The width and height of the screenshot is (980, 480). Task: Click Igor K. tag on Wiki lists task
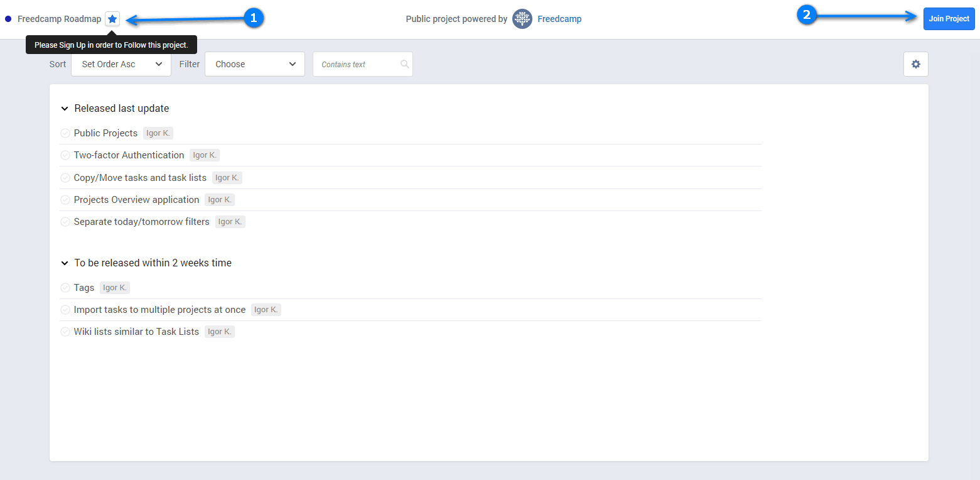[219, 332]
